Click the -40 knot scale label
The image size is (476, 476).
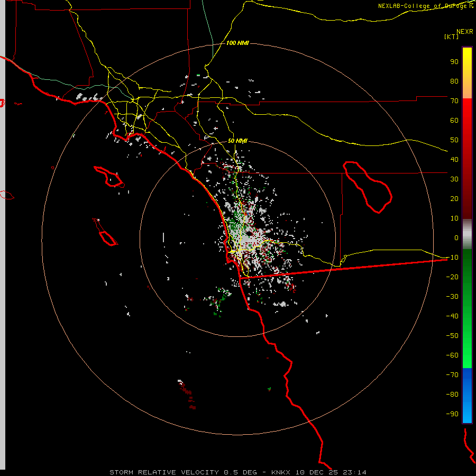click(x=452, y=316)
